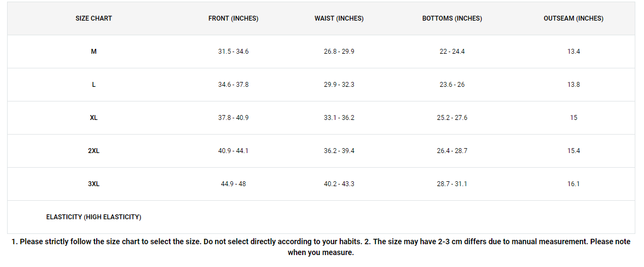Click the WAIST (INCHES) column header
644x267 pixels.
[339, 18]
